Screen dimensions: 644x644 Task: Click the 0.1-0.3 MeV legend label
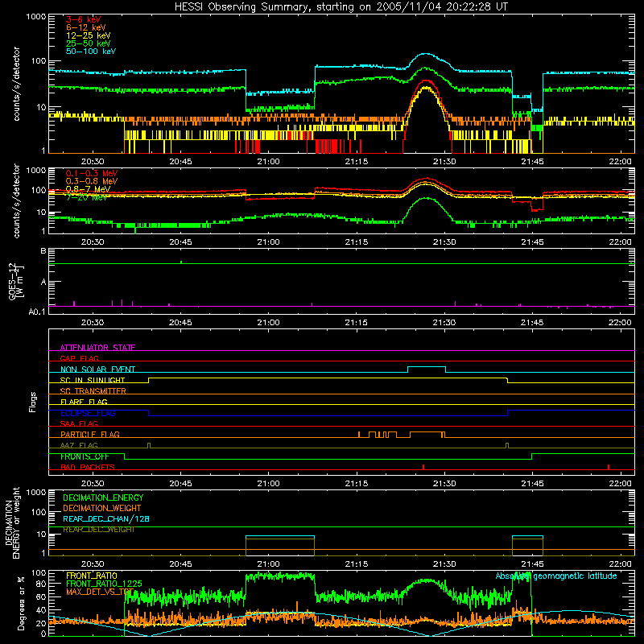click(x=92, y=173)
